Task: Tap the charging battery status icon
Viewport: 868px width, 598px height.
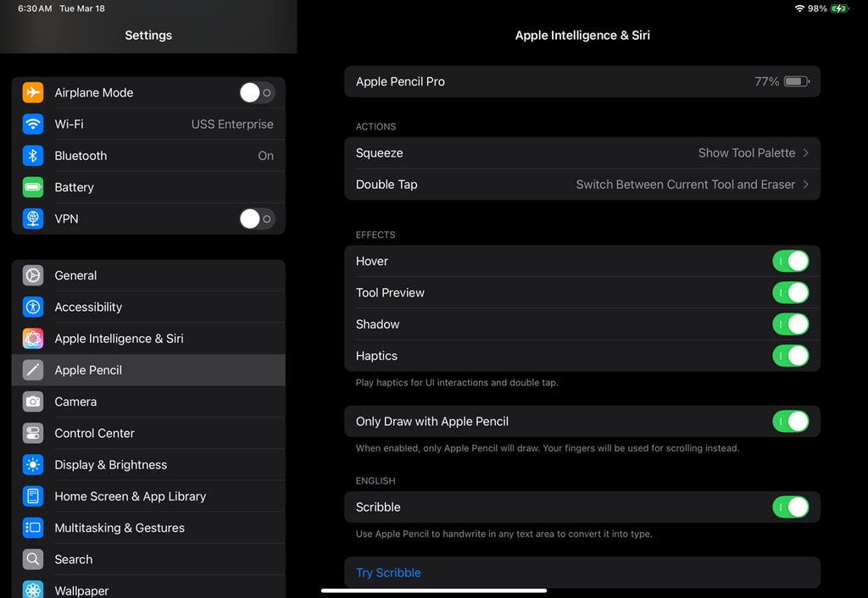Action: click(839, 8)
